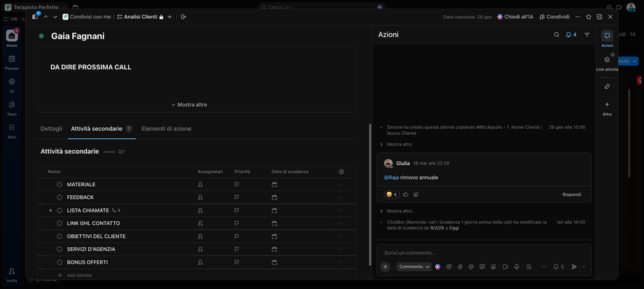Open notifications bell showing 4
Image resolution: width=644 pixels, height=289 pixels.
(x=571, y=35)
